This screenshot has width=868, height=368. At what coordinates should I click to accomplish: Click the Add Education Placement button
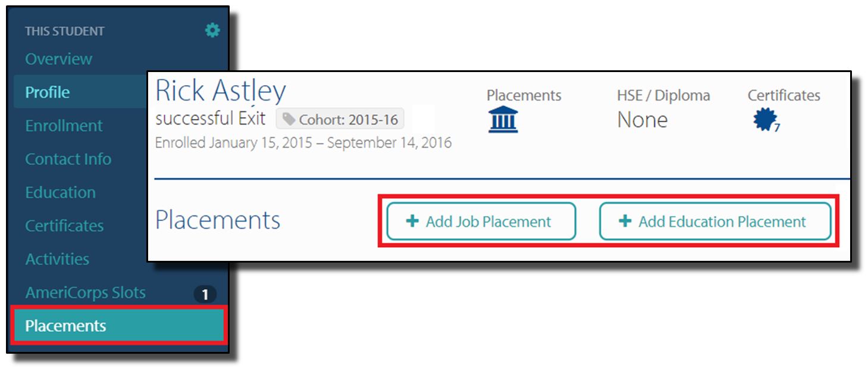pos(715,222)
